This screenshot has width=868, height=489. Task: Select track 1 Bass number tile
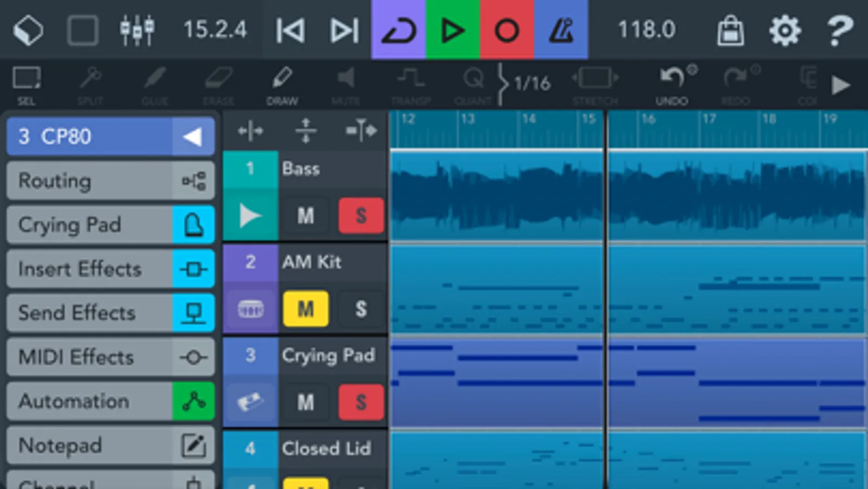pyautogui.click(x=250, y=169)
